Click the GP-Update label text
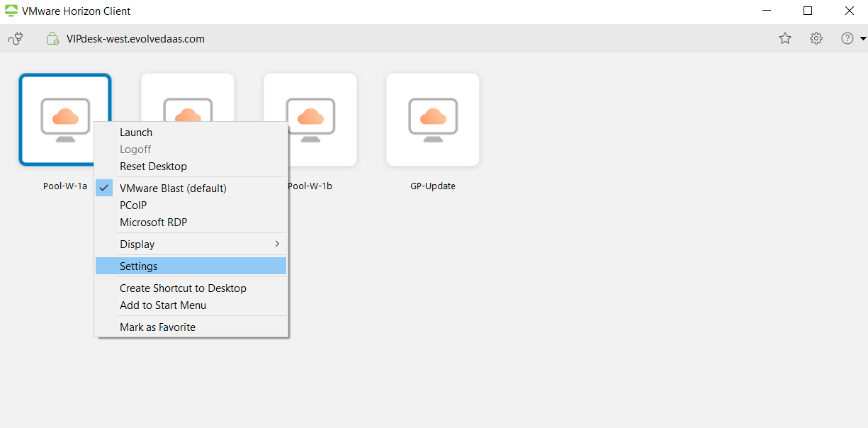The image size is (868, 428). tap(433, 186)
